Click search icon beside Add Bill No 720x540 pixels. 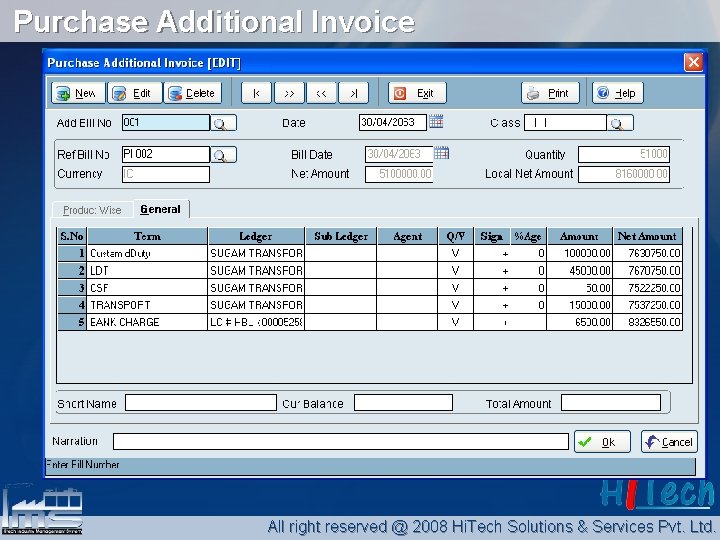(x=224, y=123)
